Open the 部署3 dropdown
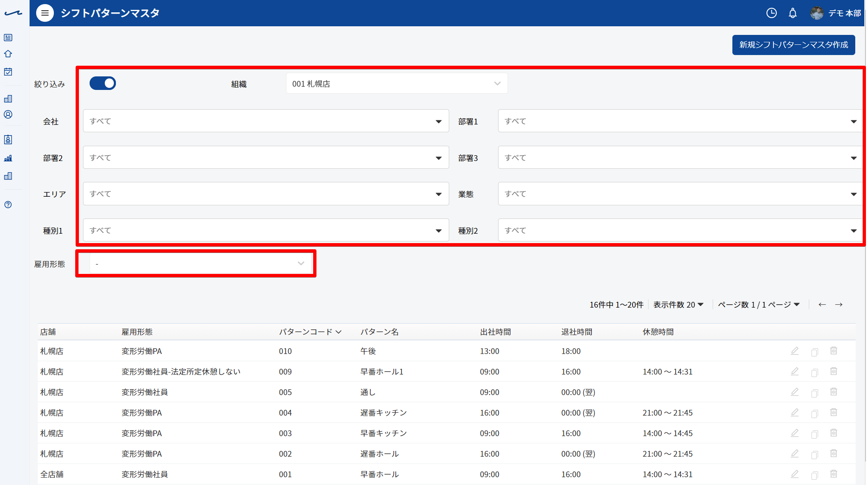The image size is (868, 485). (680, 158)
